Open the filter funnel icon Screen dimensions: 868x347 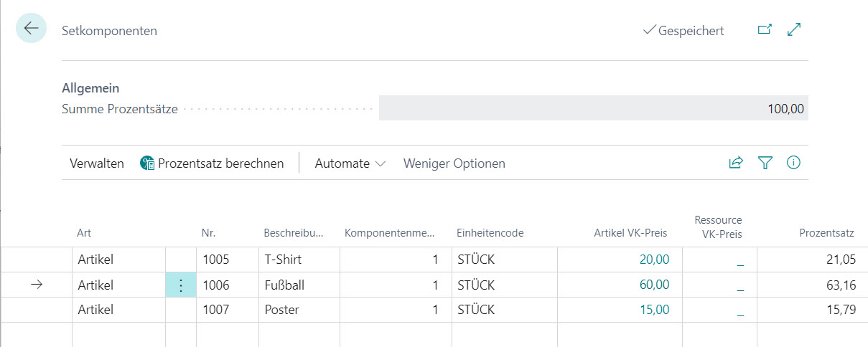click(x=765, y=163)
